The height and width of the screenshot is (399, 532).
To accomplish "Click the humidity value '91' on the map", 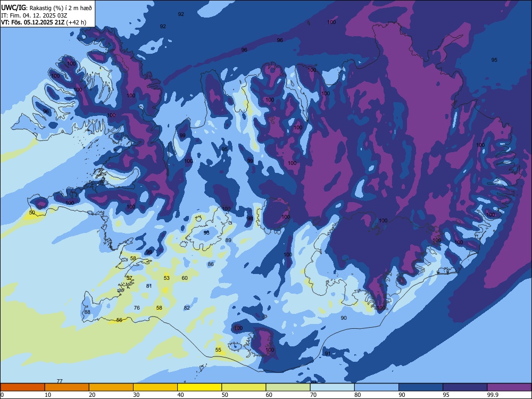I will click(x=328, y=354).
